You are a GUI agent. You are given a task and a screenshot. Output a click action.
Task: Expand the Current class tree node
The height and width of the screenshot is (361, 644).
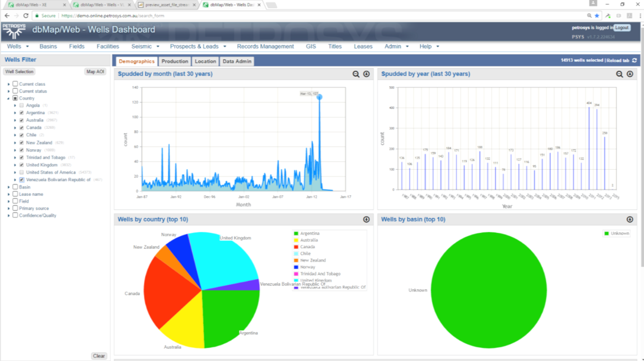point(9,84)
